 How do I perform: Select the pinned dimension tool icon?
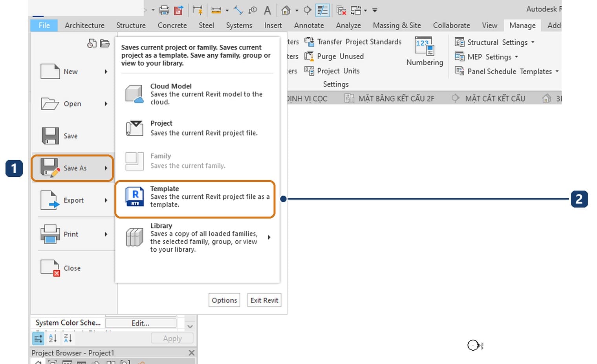coord(198,10)
